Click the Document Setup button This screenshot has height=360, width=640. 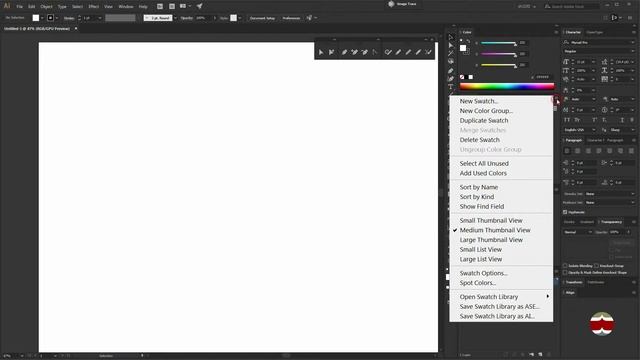point(262,18)
